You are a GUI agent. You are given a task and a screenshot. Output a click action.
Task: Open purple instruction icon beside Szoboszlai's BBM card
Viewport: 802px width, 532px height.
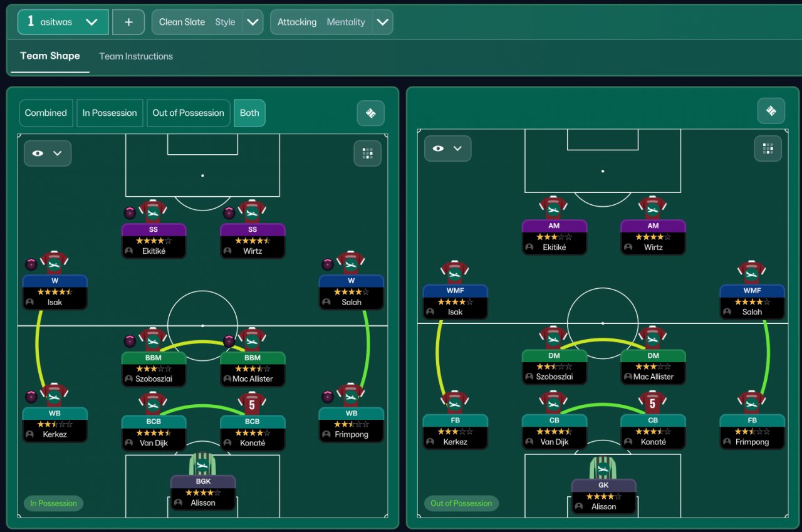[x=130, y=342]
